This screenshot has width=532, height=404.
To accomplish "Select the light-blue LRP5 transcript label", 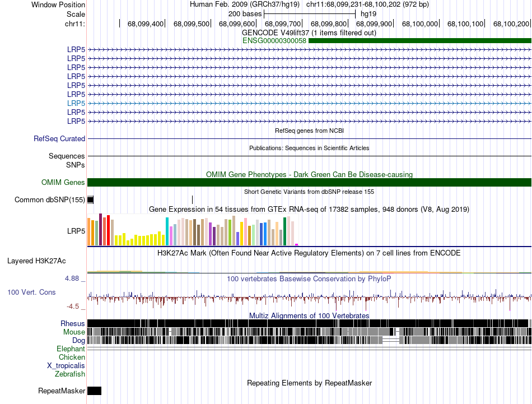I will coord(76,103).
